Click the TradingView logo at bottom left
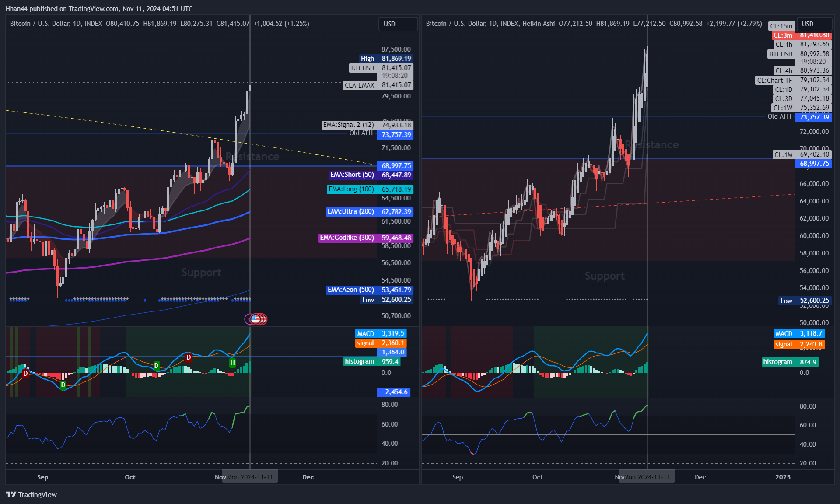The width and height of the screenshot is (840, 504). click(31, 494)
